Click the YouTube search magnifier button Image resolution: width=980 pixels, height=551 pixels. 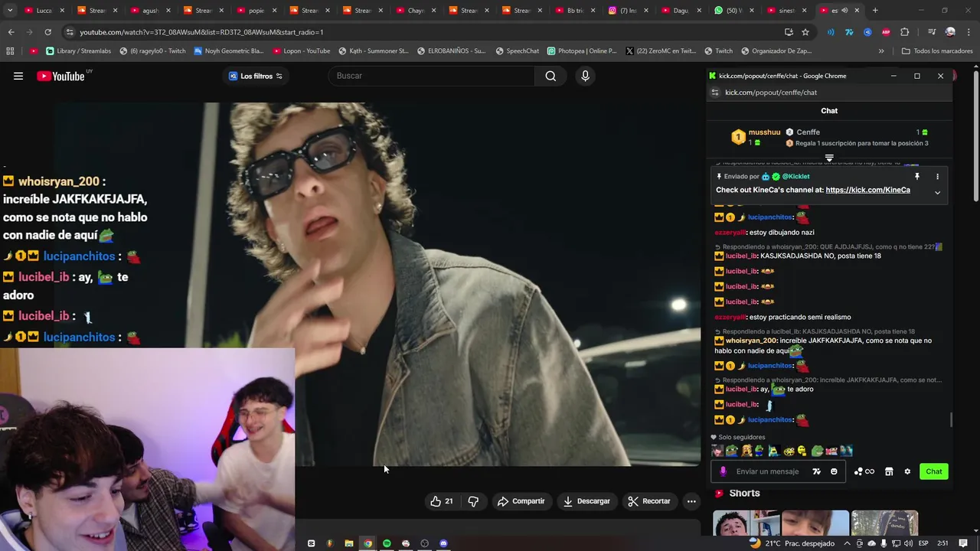coord(550,76)
